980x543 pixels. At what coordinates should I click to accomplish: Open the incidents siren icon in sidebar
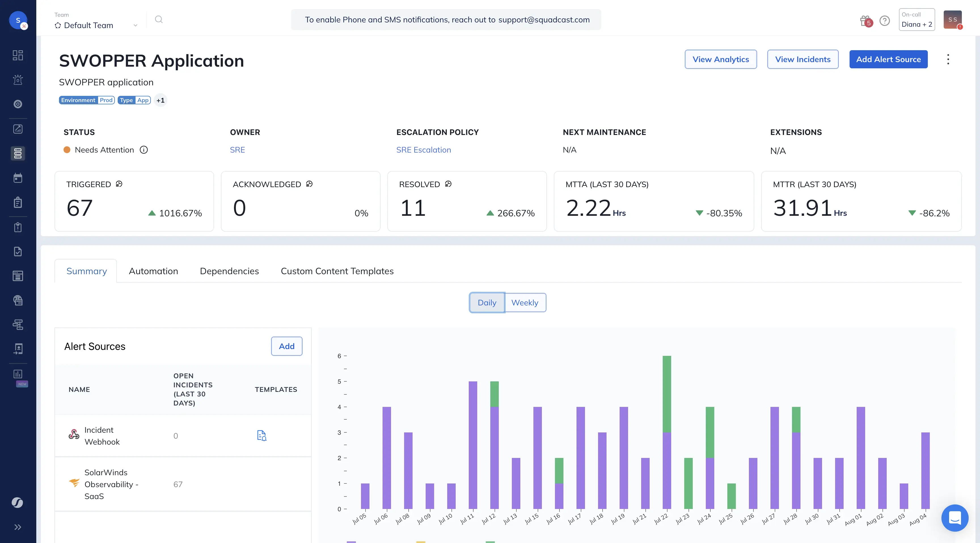18,80
